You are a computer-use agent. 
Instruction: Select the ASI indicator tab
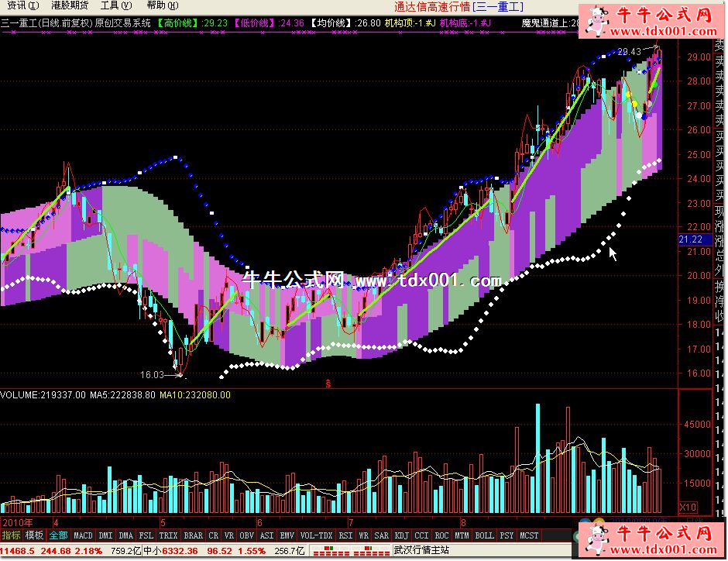click(x=266, y=535)
